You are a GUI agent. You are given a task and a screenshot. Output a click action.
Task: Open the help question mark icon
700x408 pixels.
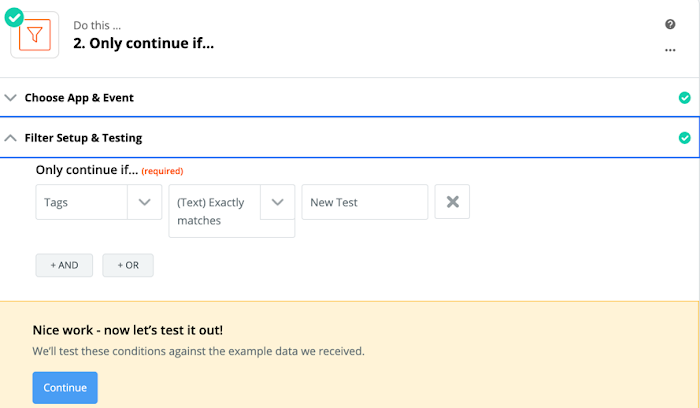(670, 24)
